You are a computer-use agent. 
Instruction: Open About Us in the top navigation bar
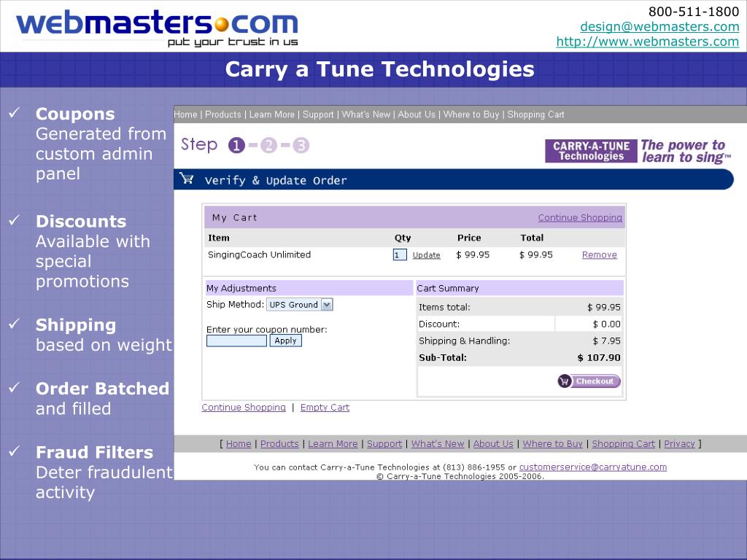click(417, 114)
